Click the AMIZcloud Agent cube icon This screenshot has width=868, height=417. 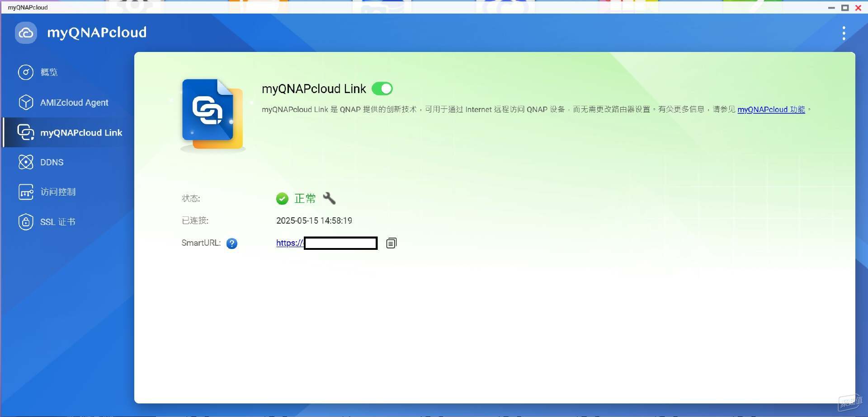(26, 103)
